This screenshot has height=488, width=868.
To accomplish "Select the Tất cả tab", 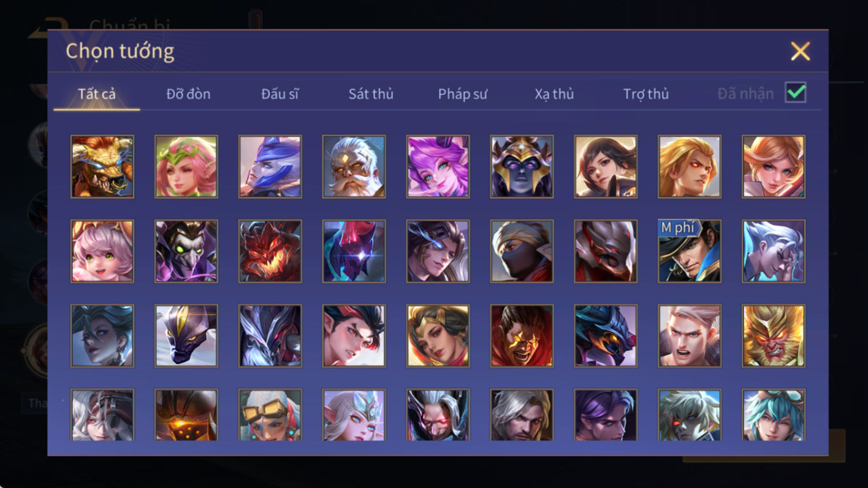I will [x=97, y=94].
